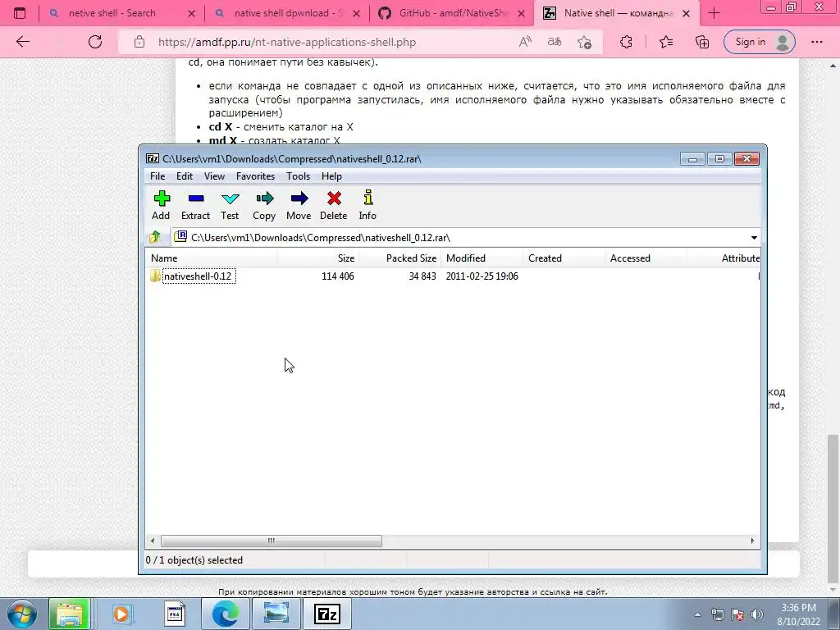
Task: Add this page to favorites star icon
Action: point(584,42)
